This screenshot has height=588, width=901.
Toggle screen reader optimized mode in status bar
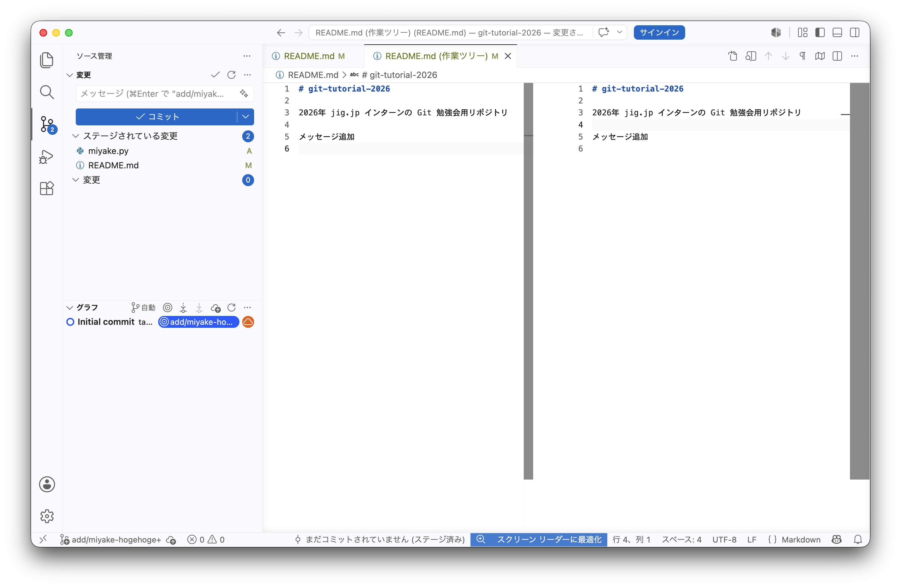click(x=539, y=539)
